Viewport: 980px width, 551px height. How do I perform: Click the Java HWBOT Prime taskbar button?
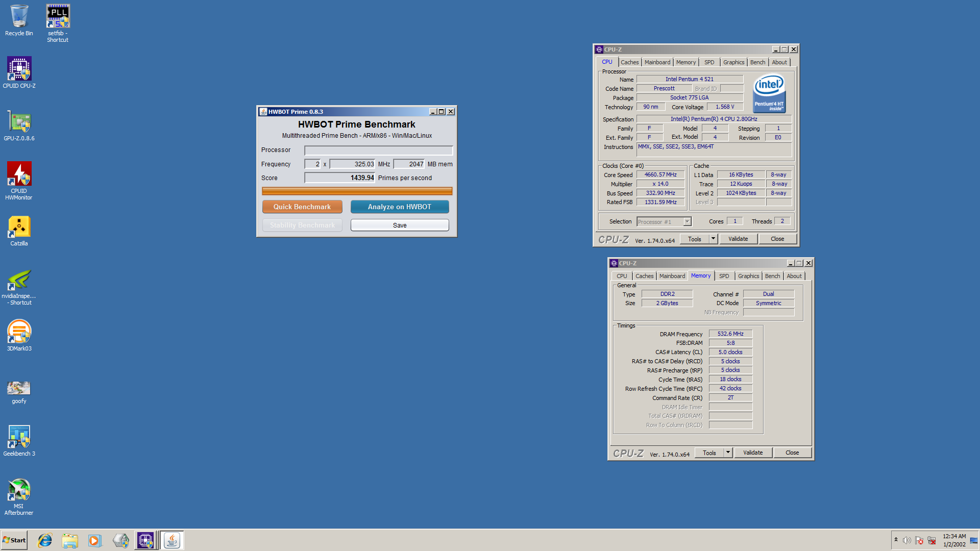172,540
